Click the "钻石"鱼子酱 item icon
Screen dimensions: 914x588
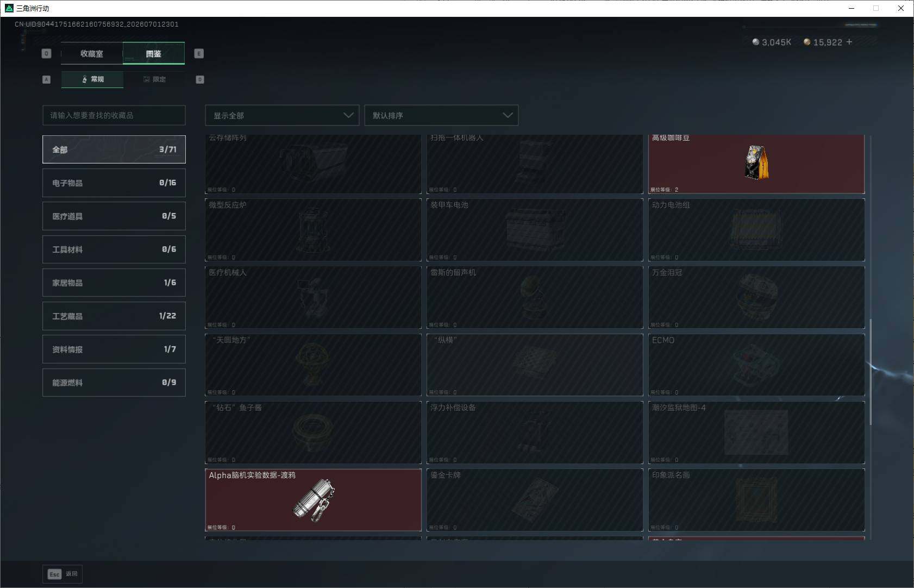313,433
